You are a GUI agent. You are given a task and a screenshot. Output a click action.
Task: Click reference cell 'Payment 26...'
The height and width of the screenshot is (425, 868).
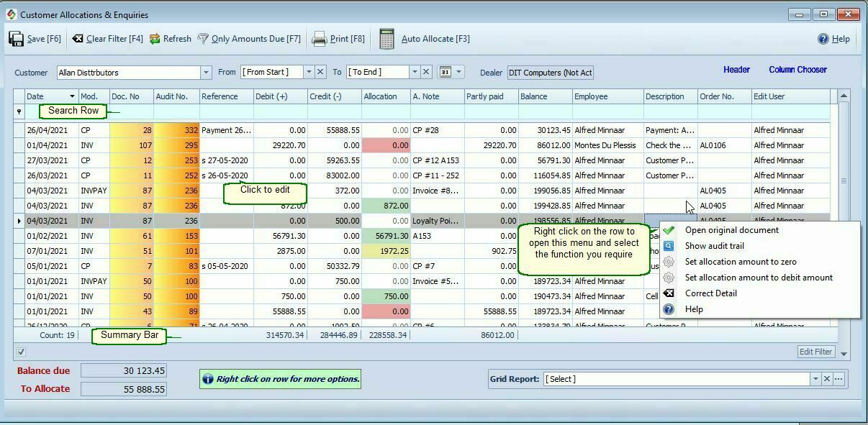pyautogui.click(x=226, y=130)
